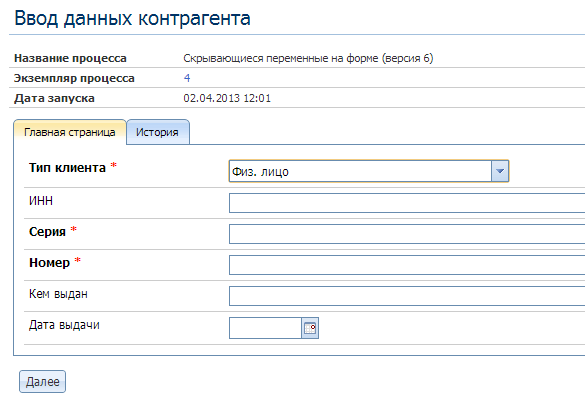This screenshot has width=585, height=405.
Task: Switch to the История tab
Action: [158, 132]
